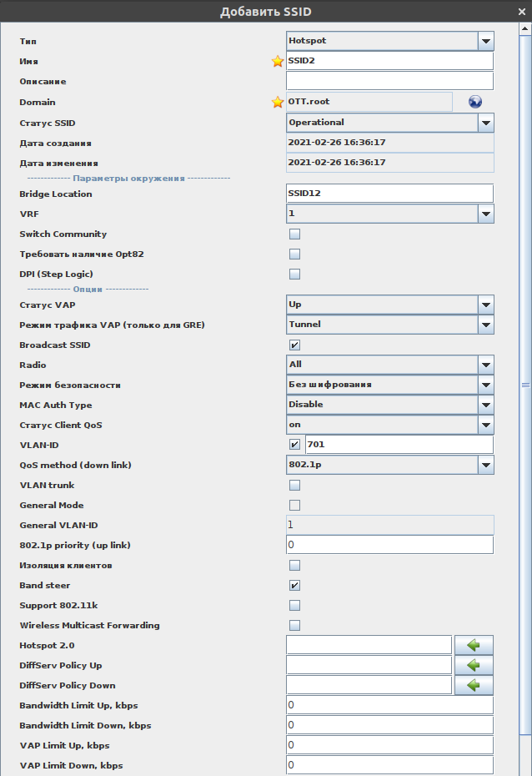Click the green arrow for DiffServ Policy Up
Viewport: 532px width, 776px height.
tap(474, 665)
